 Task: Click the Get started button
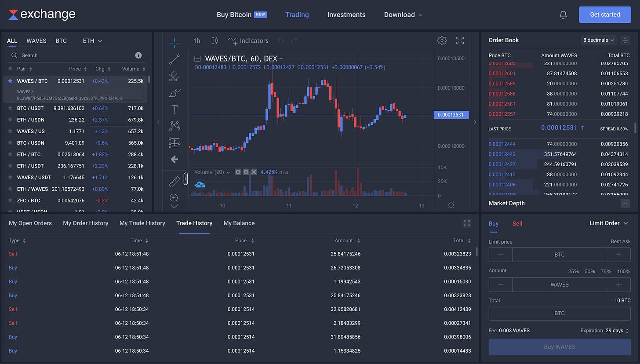pos(605,15)
